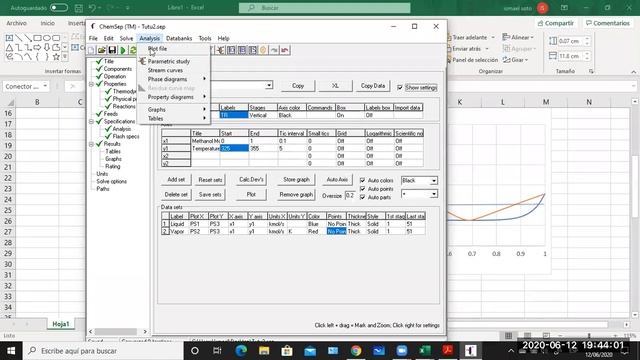The height and width of the screenshot is (360, 640).
Task: Click the ChemSep icon on the taskbar
Action: pyautogui.click(x=471, y=351)
